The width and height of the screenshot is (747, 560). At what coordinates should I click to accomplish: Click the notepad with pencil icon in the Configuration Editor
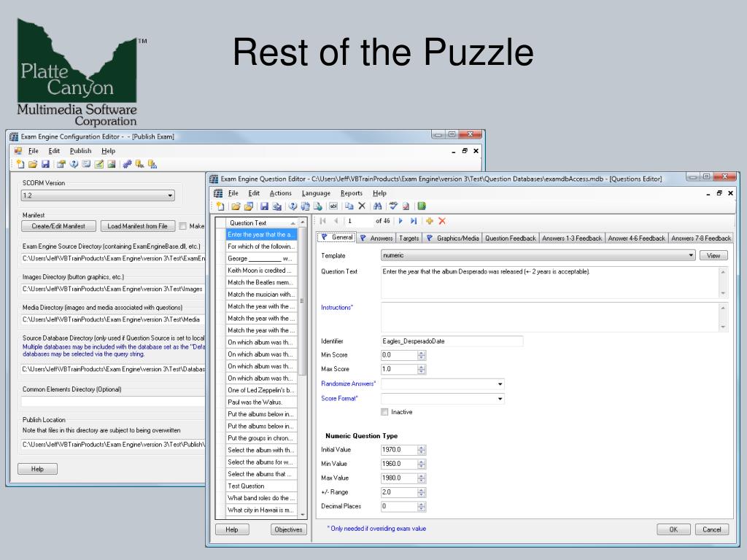click(99, 164)
